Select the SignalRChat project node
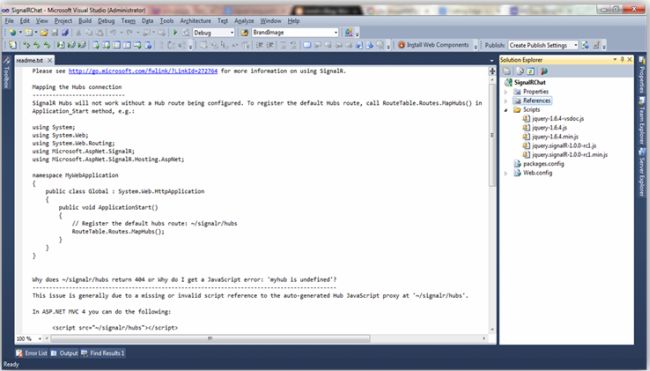Screen dimensions: 650x371 pyautogui.click(x=529, y=82)
